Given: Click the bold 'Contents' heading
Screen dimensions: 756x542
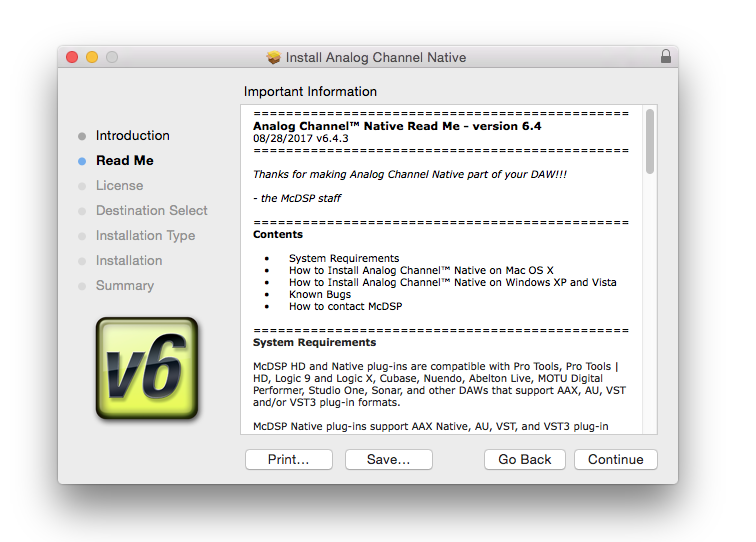Looking at the screenshot, I should point(278,234).
